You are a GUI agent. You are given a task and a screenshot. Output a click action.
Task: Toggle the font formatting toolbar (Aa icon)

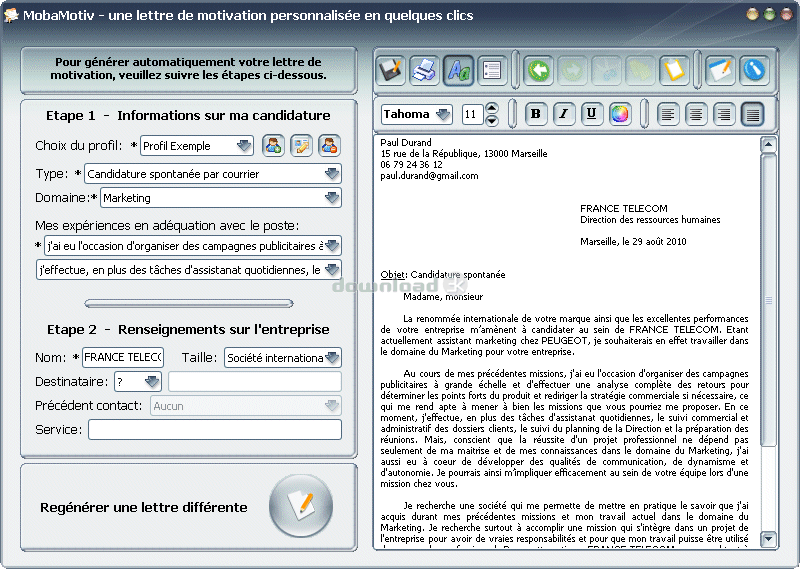458,70
